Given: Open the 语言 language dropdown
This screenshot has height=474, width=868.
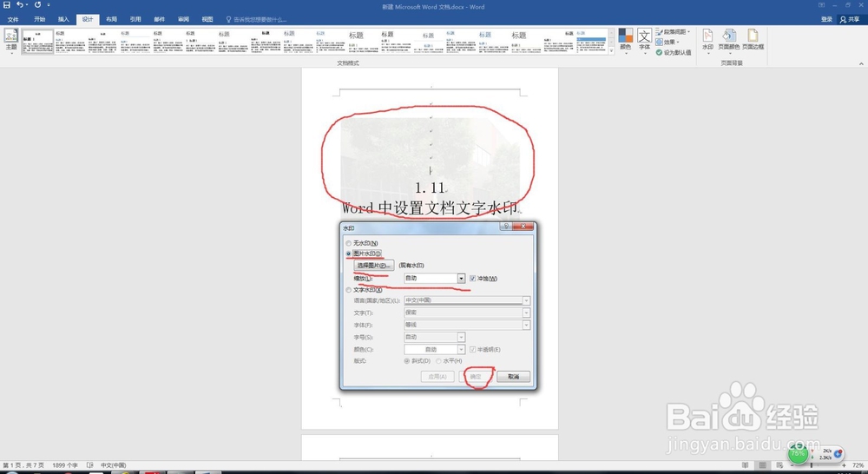Looking at the screenshot, I should coord(527,300).
